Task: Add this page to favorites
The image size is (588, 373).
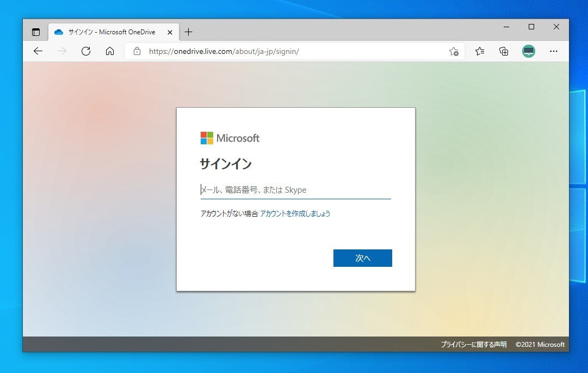Action: 454,51
